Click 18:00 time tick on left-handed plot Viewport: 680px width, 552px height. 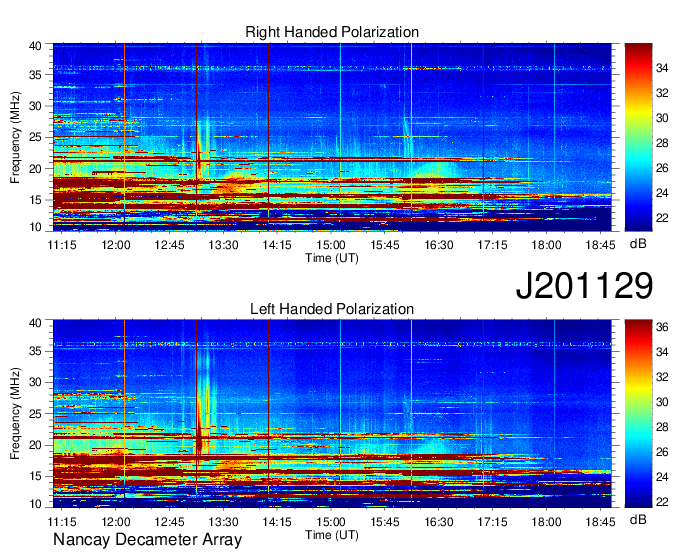click(x=546, y=522)
